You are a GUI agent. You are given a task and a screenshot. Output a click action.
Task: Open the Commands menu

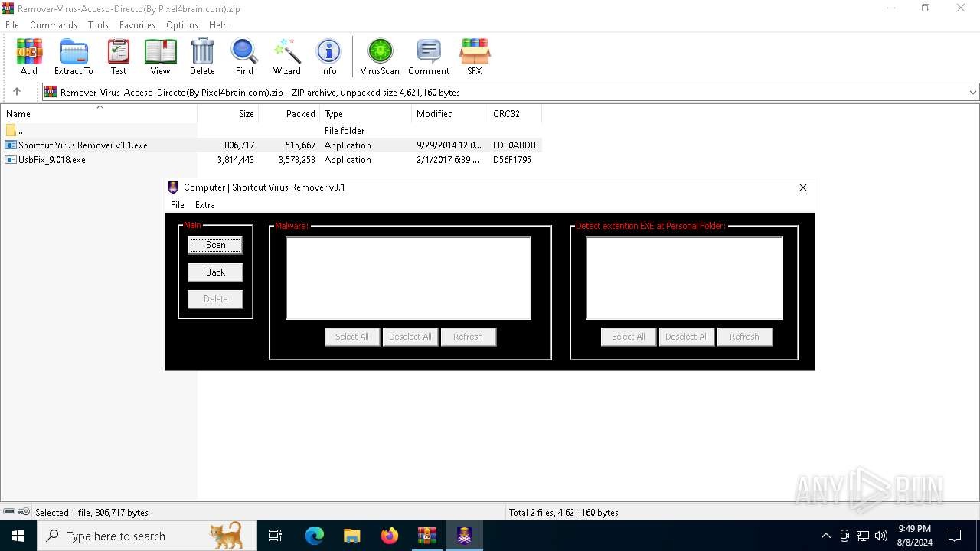pyautogui.click(x=54, y=25)
